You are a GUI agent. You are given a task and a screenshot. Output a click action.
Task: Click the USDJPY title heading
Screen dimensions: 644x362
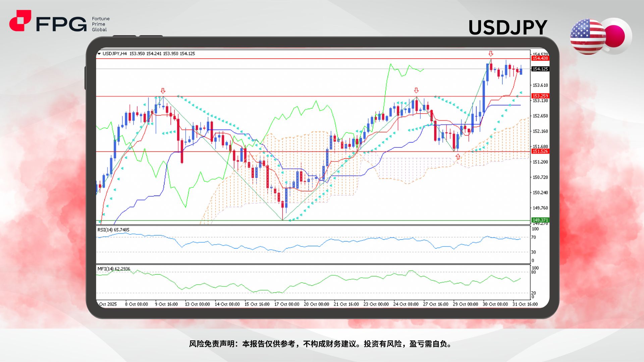tap(508, 27)
